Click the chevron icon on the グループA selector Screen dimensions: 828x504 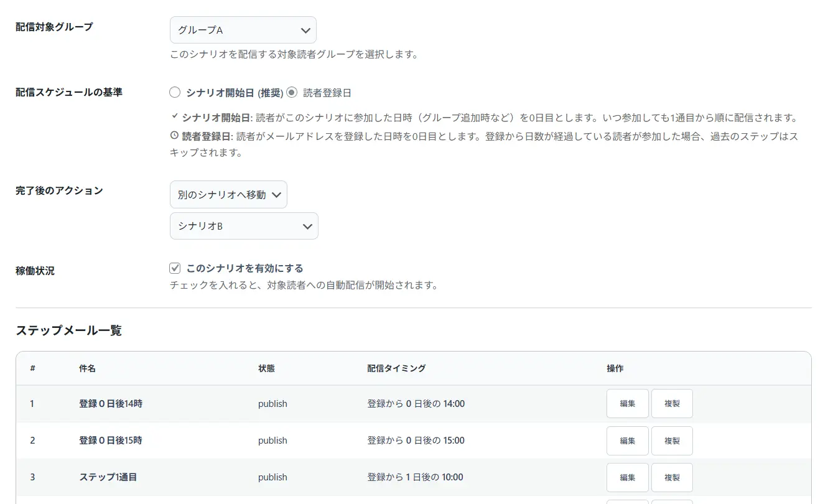(x=305, y=29)
